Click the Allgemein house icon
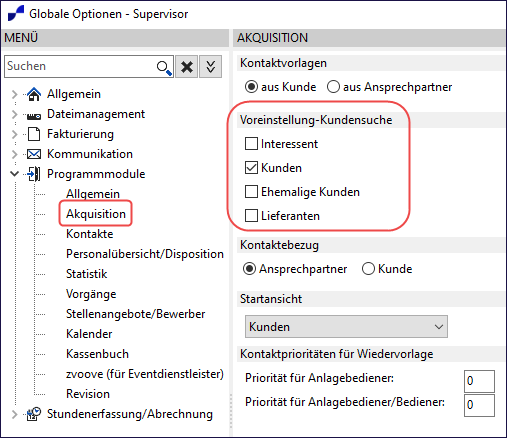The image size is (507, 438). pyautogui.click(x=34, y=94)
